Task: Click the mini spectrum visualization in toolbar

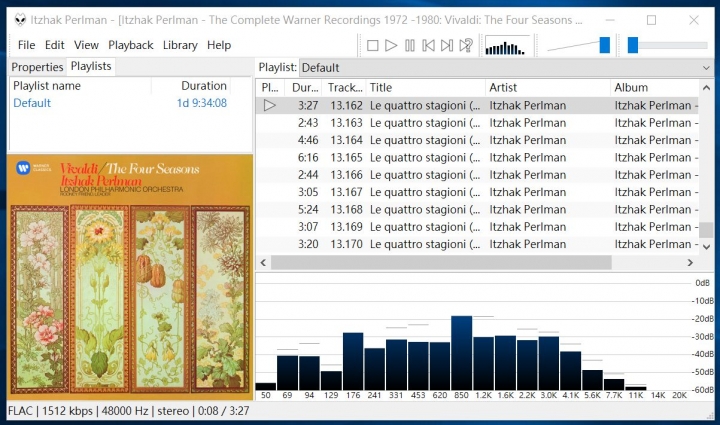Action: [x=507, y=45]
